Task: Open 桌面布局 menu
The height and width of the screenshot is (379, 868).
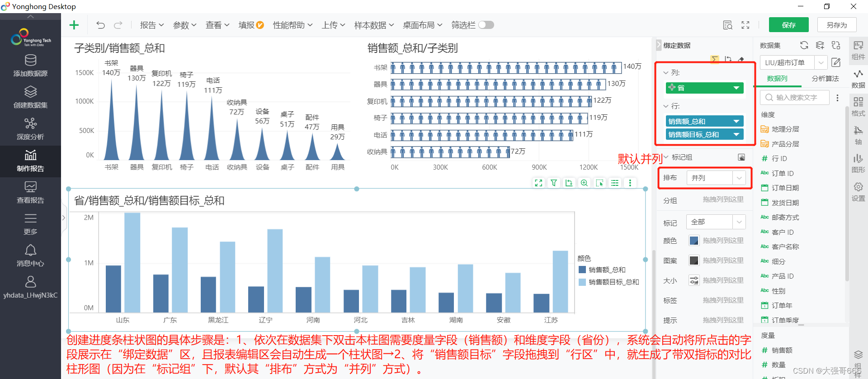Action: 423,25
